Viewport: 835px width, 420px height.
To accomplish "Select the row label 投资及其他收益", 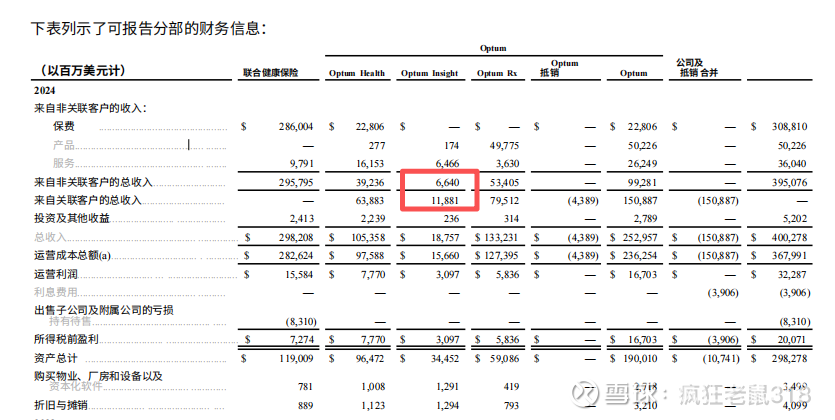I will (72, 218).
